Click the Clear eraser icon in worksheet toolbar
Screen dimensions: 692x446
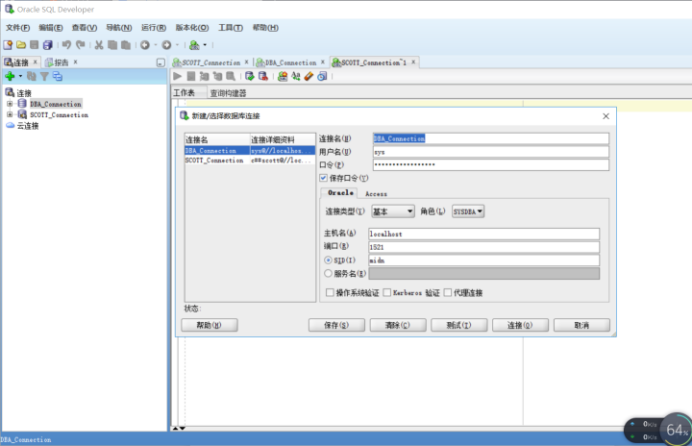click(x=309, y=76)
